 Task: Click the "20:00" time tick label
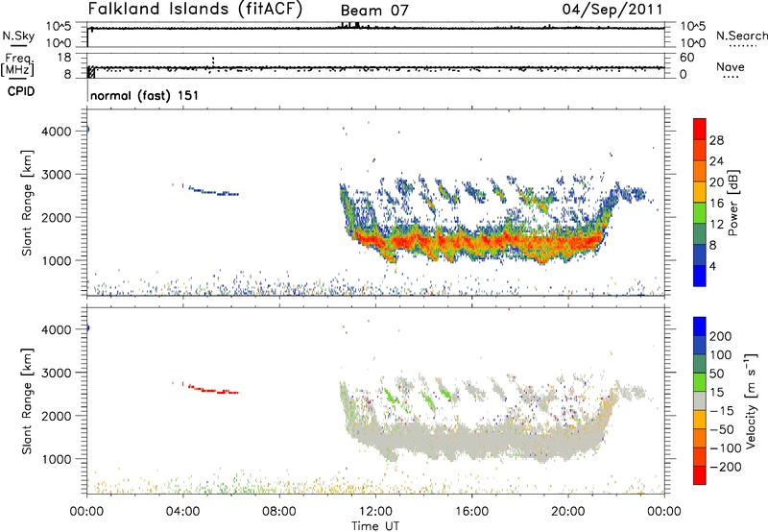pos(568,512)
